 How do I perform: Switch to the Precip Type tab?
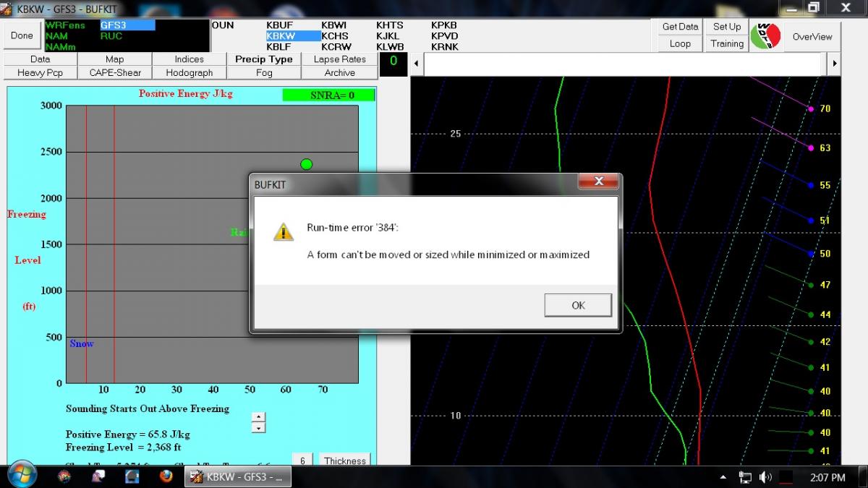[264, 59]
